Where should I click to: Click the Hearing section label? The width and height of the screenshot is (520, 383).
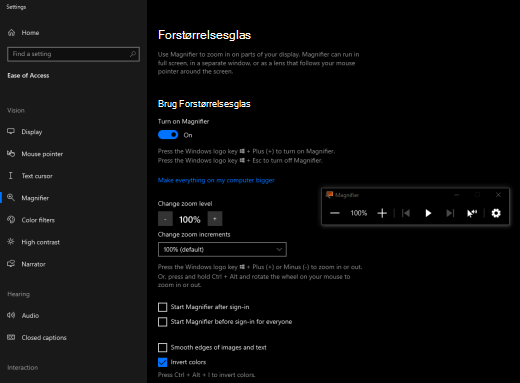tap(19, 294)
